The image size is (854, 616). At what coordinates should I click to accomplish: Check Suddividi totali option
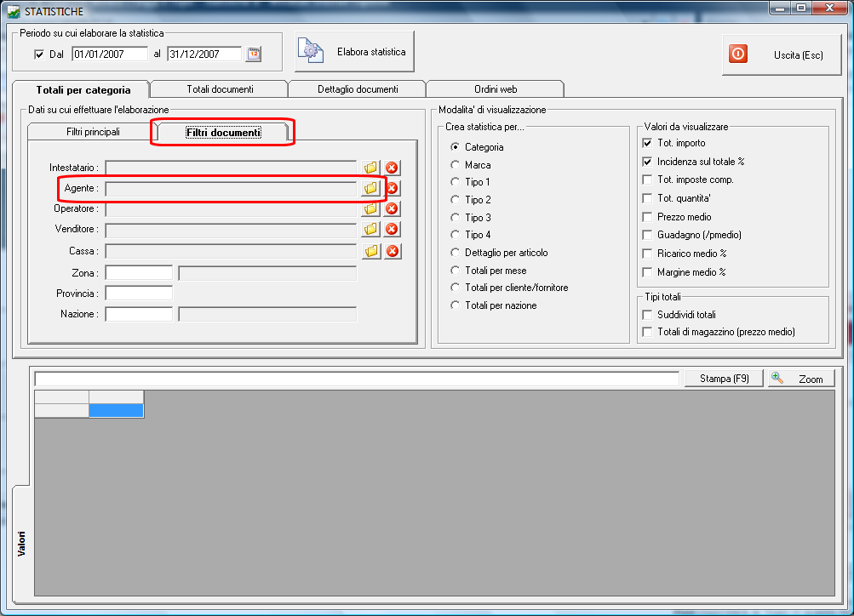[x=647, y=315]
